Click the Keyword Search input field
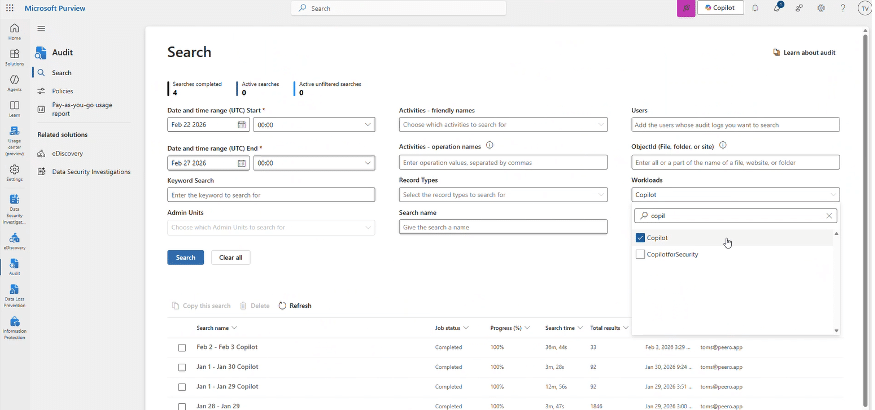Viewport: 875px width, 410px height. pos(270,195)
